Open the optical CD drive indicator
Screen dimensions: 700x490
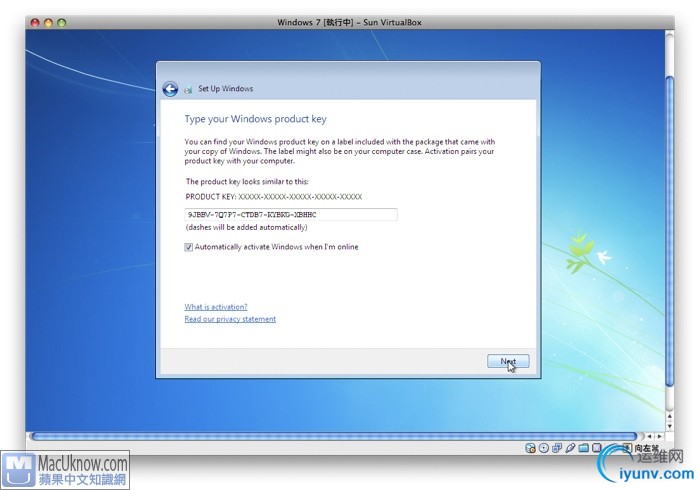(544, 448)
